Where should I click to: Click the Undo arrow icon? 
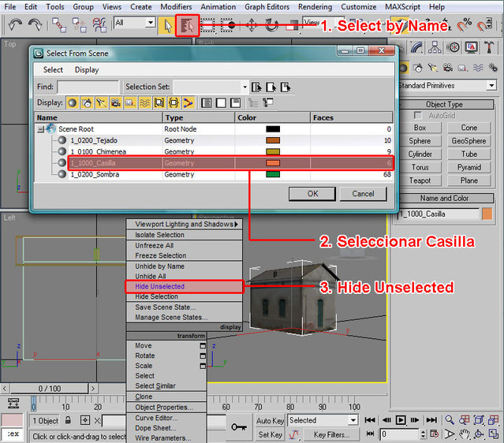tap(15, 24)
